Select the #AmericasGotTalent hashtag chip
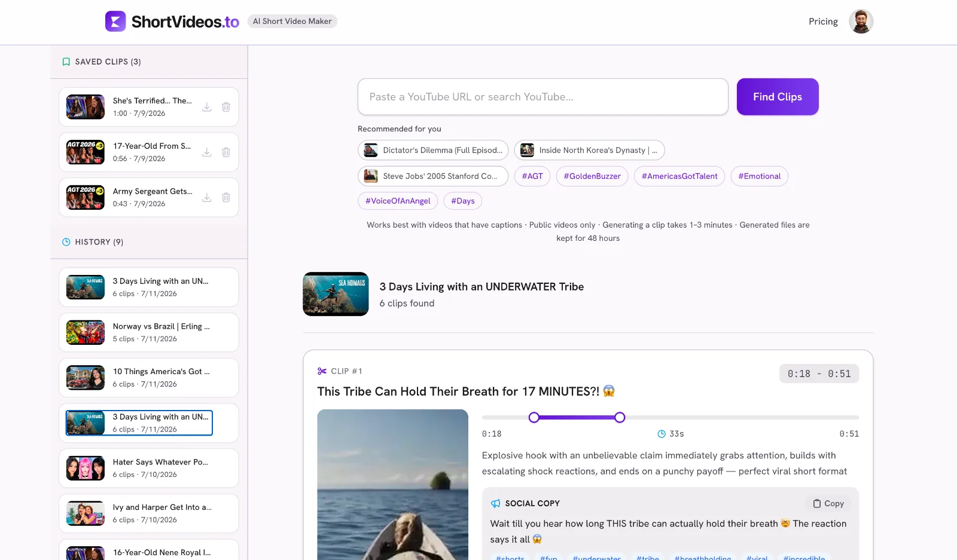The image size is (957, 560). pyautogui.click(x=679, y=176)
